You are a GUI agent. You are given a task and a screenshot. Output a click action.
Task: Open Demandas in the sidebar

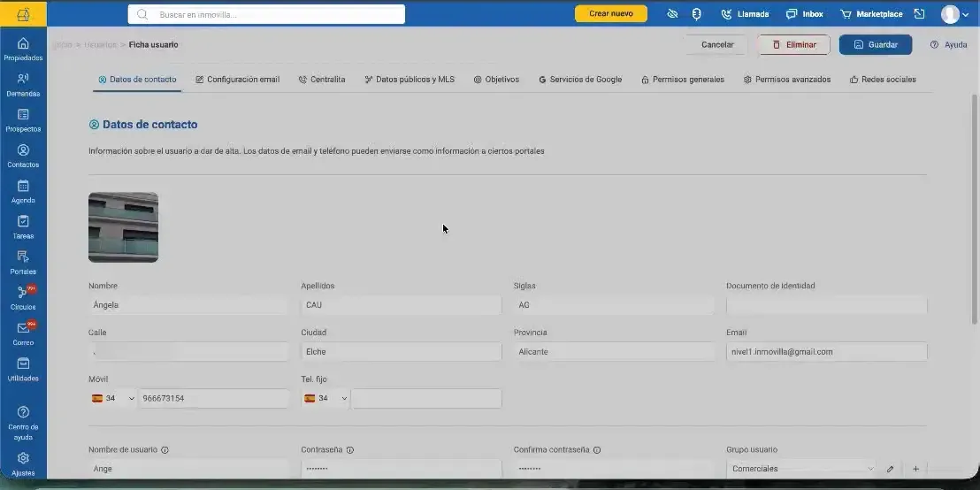23,85
